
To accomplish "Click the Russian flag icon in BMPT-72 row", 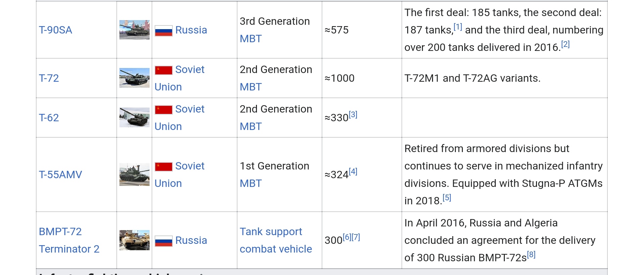I will [x=163, y=241].
